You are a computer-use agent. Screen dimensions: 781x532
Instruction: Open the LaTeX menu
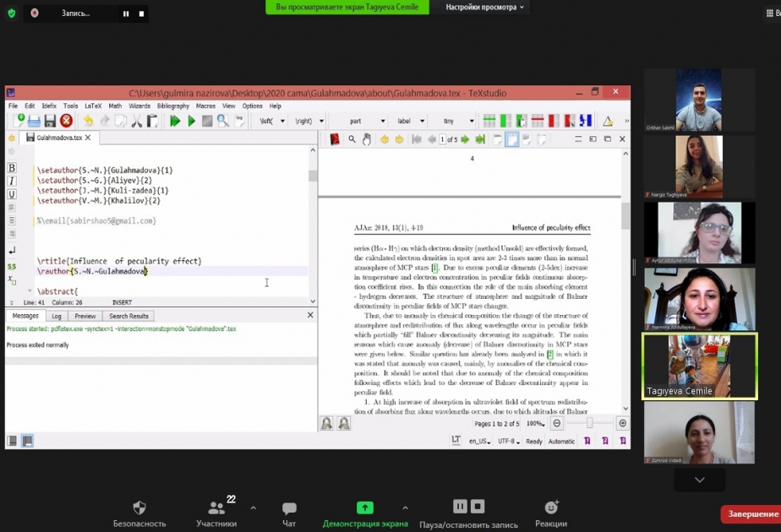click(93, 106)
